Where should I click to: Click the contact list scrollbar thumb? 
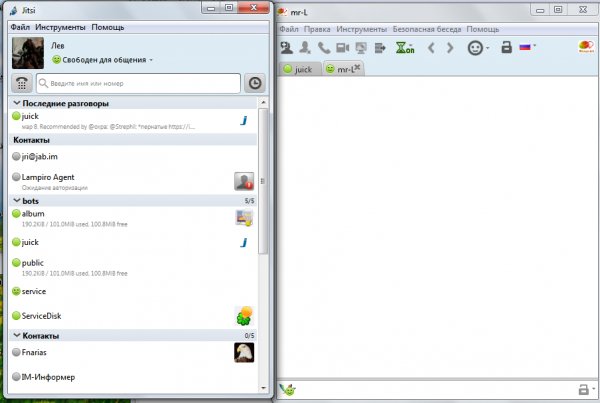pos(263,181)
